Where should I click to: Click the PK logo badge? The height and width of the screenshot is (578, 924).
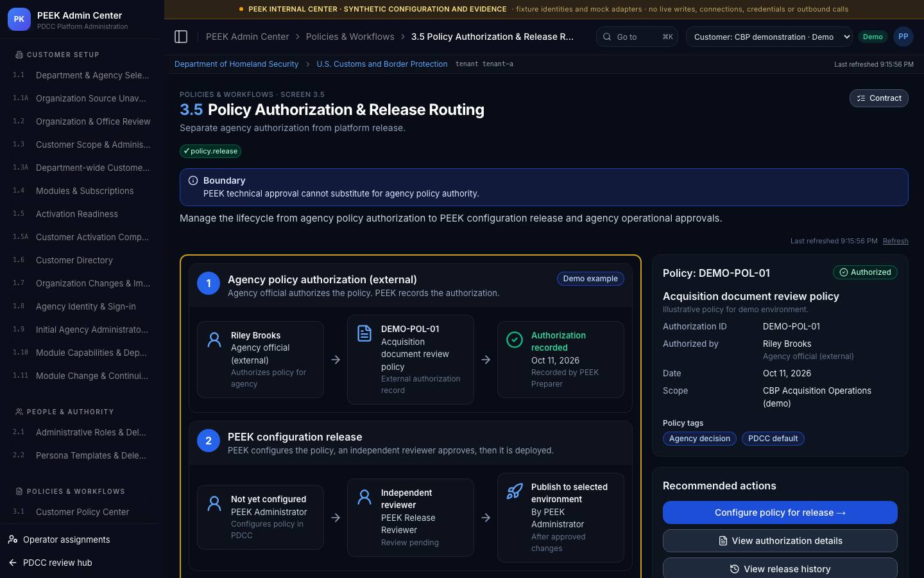coord(19,20)
